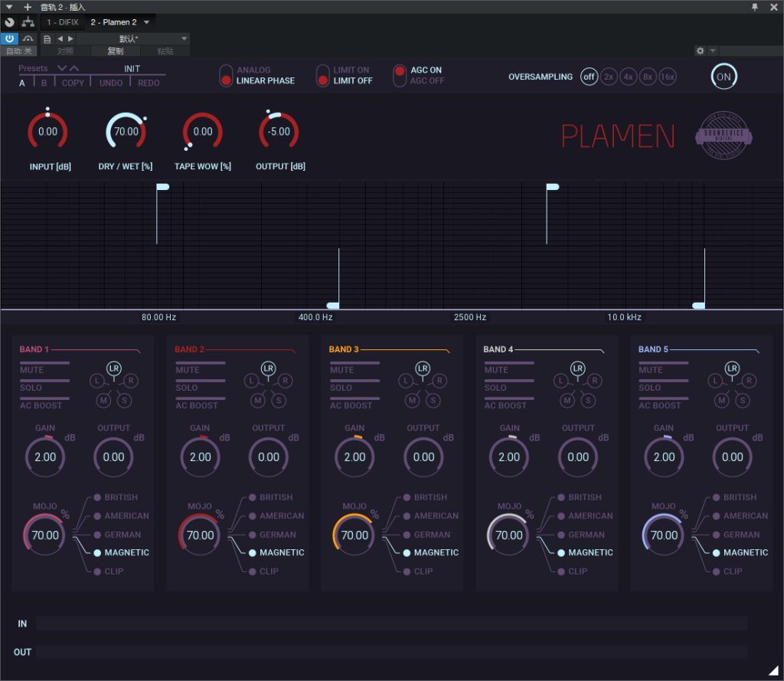784x681 pixels.
Task: Toggle the plugin power bypass button
Action: 9,38
